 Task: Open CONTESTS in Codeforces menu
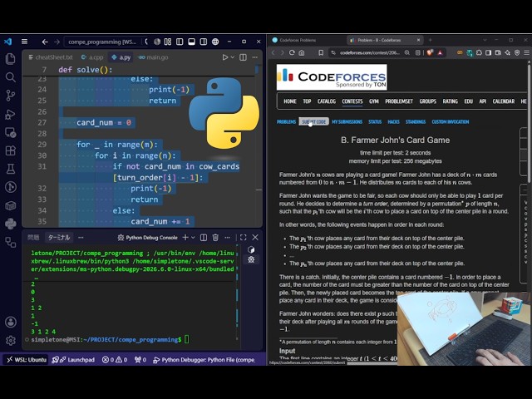[352, 101]
